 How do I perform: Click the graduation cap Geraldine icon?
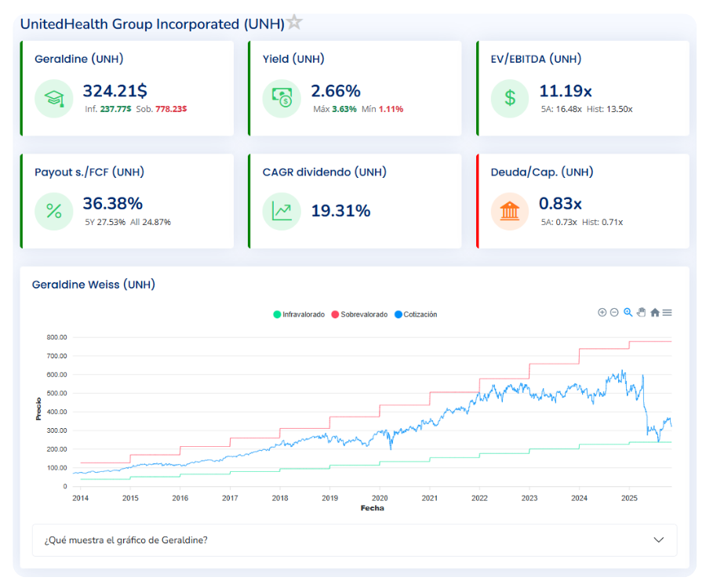(x=53, y=98)
